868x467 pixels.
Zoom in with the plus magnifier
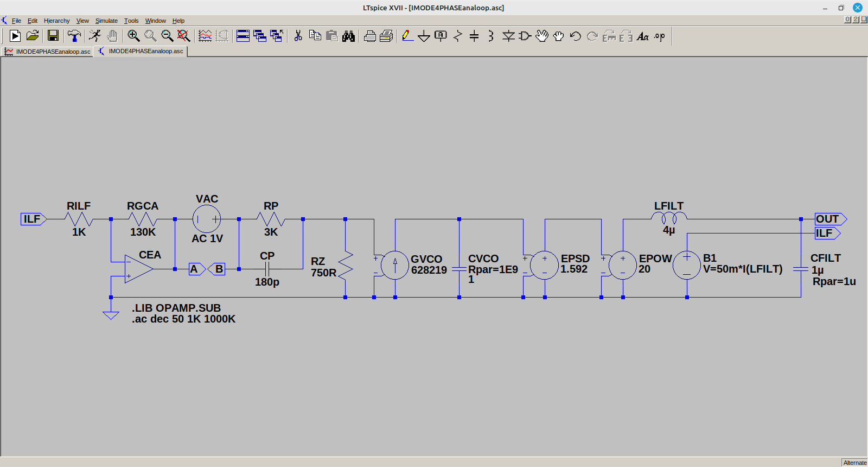tap(133, 36)
